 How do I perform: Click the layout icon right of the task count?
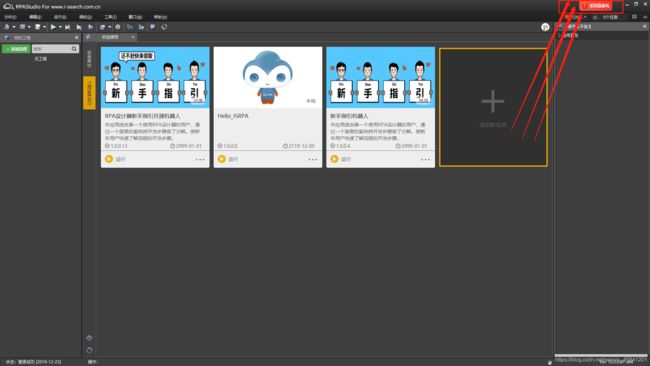(634, 17)
